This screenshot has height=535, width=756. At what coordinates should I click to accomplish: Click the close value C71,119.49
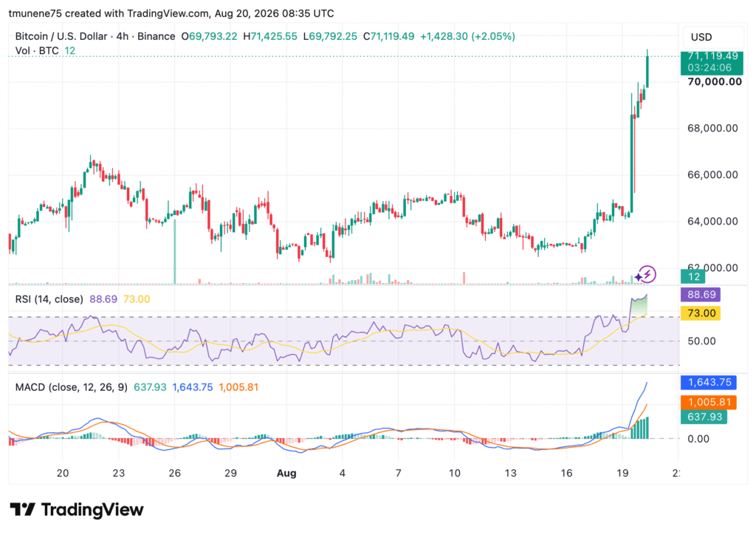[388, 36]
